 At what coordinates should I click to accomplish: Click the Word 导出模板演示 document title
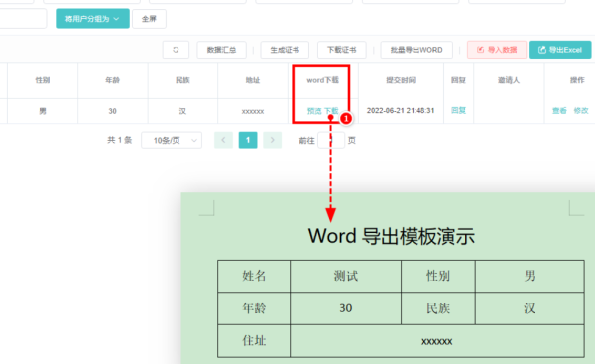(392, 236)
